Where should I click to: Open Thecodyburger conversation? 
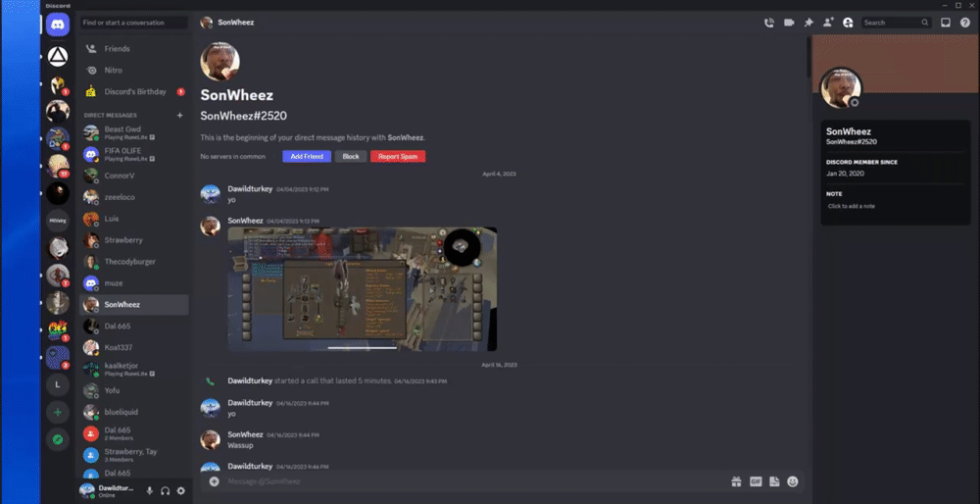tap(134, 262)
